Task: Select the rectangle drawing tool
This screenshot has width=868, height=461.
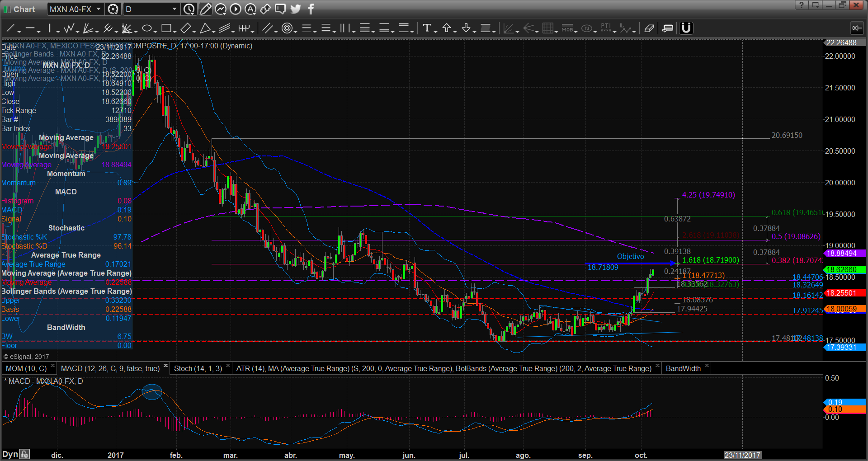Action: pos(166,28)
